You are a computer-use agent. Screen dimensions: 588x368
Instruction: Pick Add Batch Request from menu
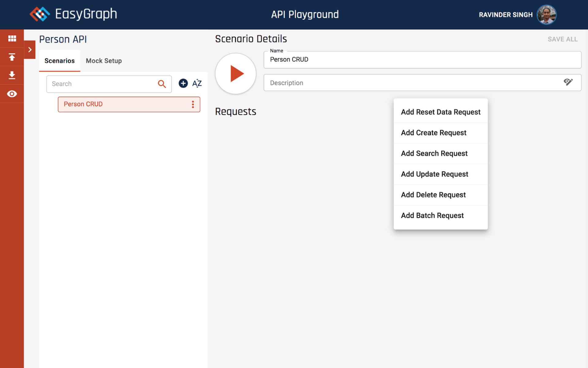[432, 216]
